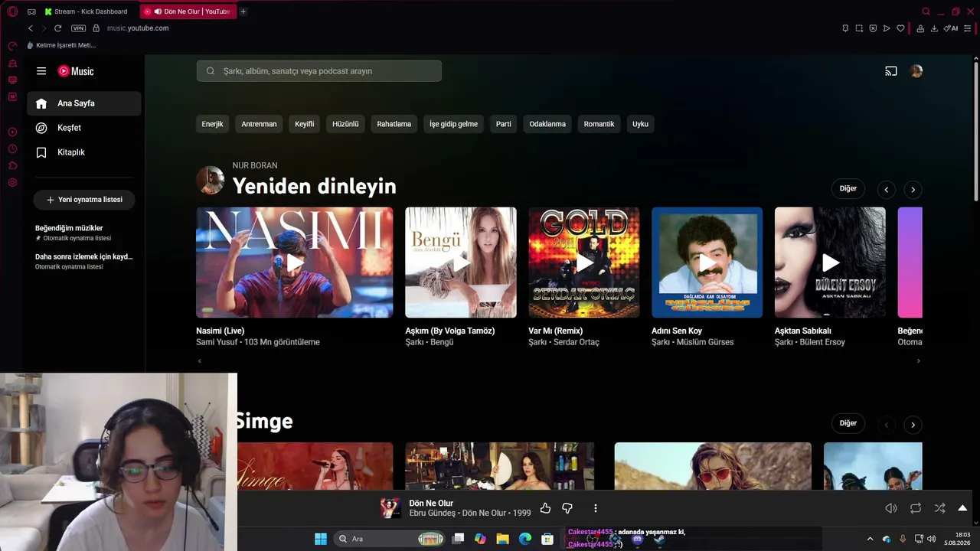The height and width of the screenshot is (551, 980).
Task: Open the browser Easy Setup sliders icon
Action: (968, 28)
